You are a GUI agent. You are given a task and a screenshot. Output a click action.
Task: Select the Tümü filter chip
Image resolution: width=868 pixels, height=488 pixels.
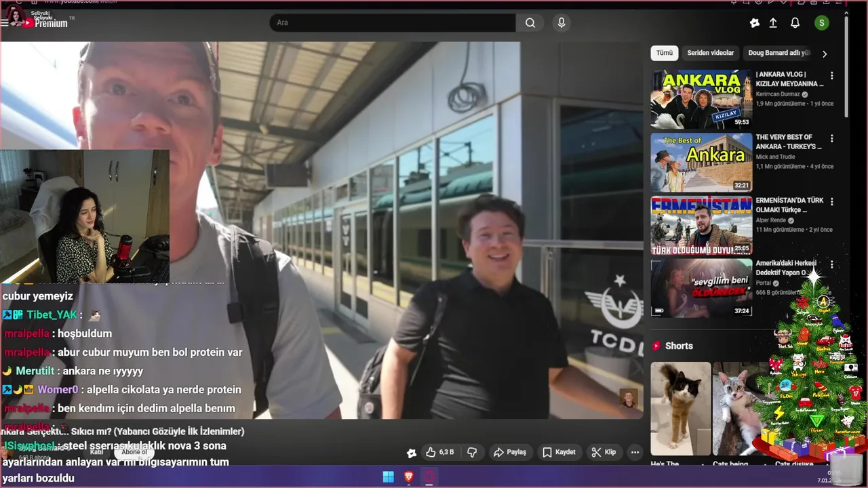click(665, 53)
